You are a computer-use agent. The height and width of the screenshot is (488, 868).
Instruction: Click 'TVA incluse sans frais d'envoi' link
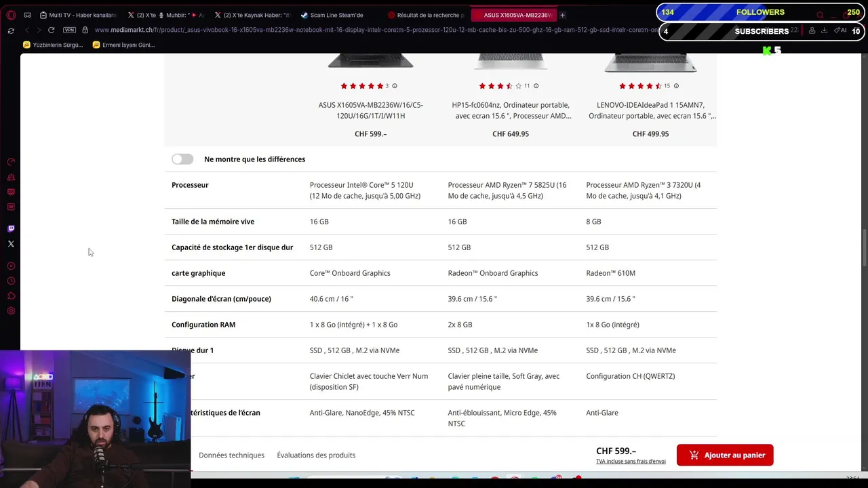pos(631,462)
